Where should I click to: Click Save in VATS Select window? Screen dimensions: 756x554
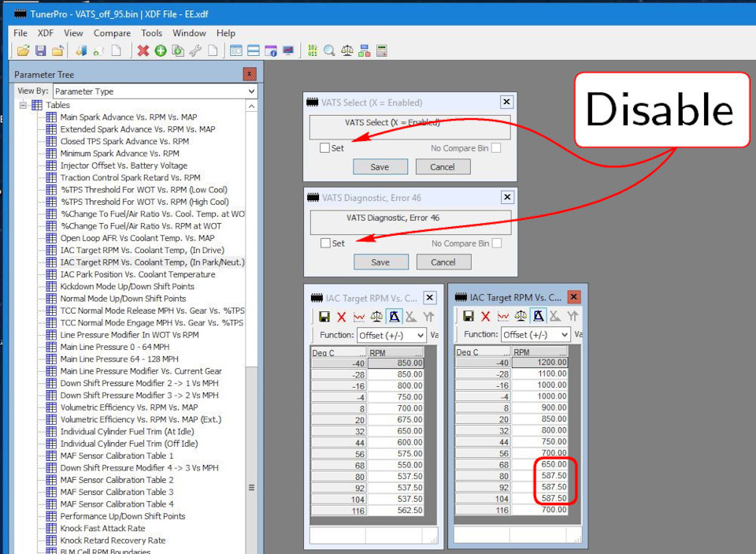[380, 166]
